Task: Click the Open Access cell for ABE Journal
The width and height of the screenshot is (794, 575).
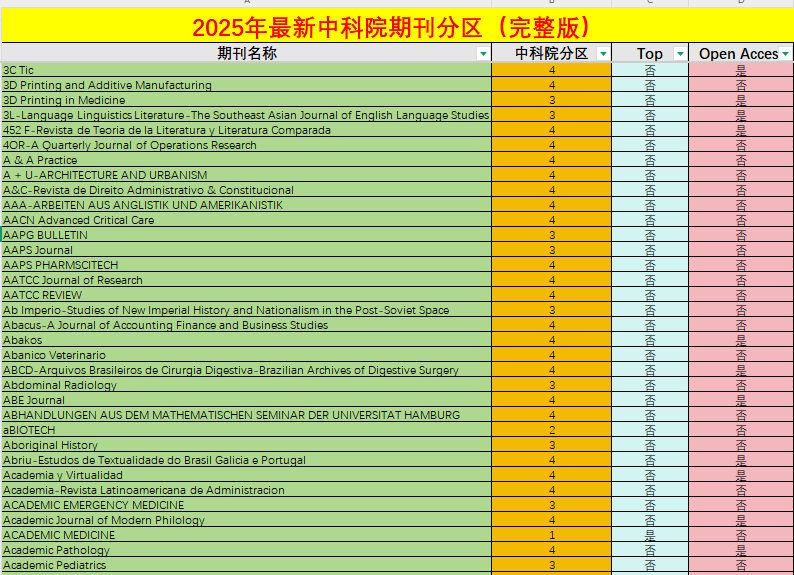Action: click(741, 400)
